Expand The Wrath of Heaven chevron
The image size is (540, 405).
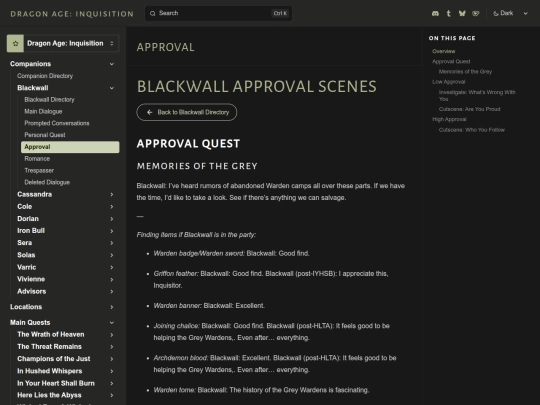pyautogui.click(x=112, y=335)
